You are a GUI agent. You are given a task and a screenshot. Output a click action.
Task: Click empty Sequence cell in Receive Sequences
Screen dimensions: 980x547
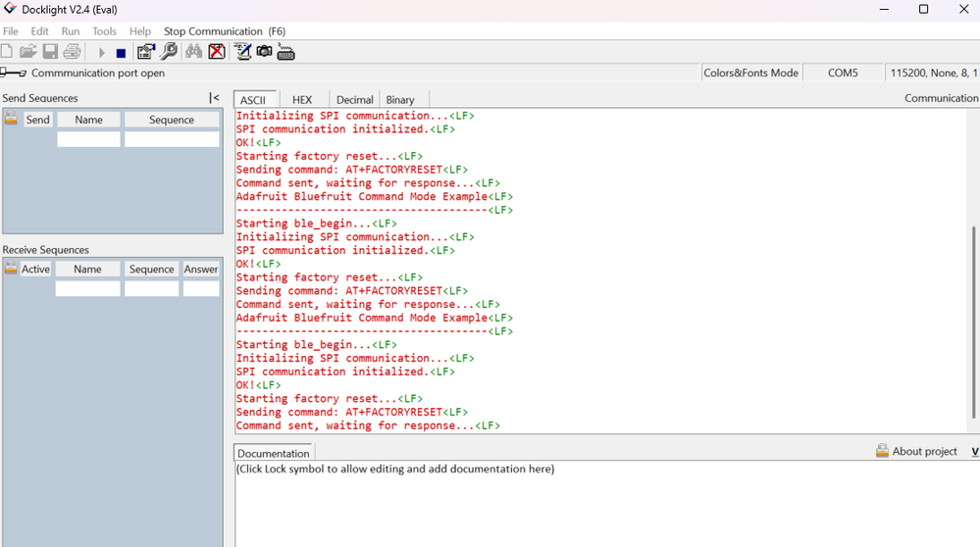click(151, 288)
